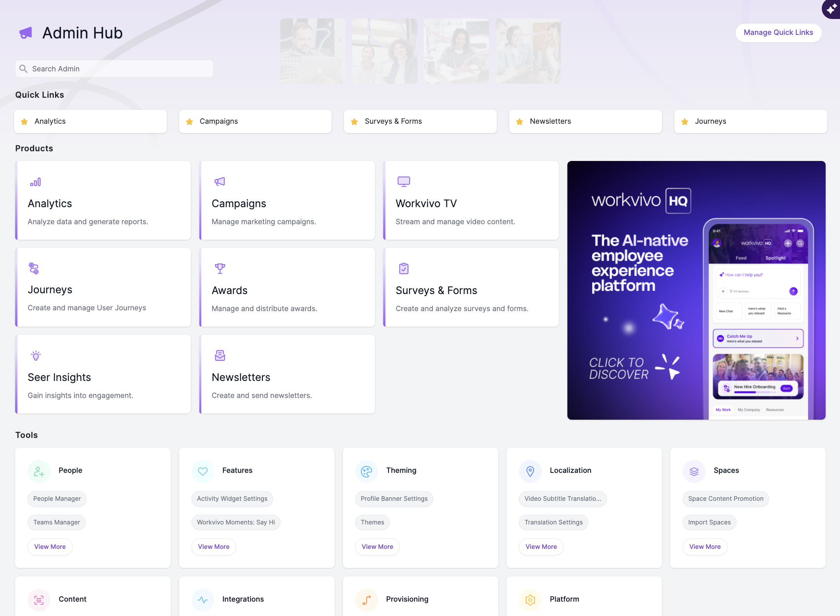Click the Journeys product card title
This screenshot has height=616, width=840.
click(x=50, y=290)
